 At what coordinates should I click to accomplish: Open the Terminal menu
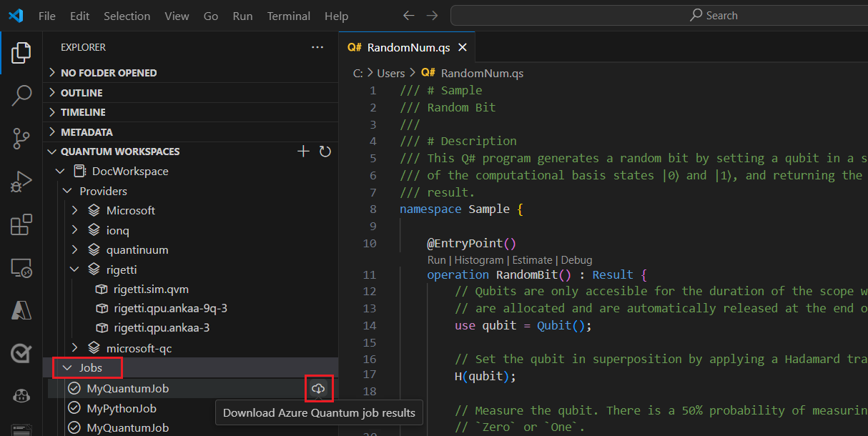(289, 16)
